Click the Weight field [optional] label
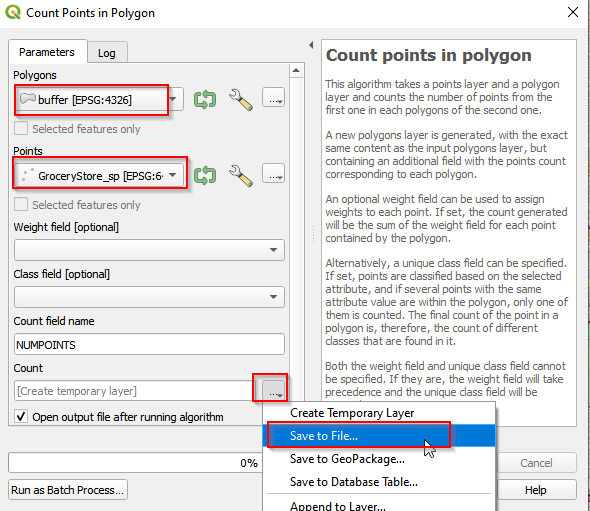This screenshot has height=511, width=590. (x=66, y=227)
